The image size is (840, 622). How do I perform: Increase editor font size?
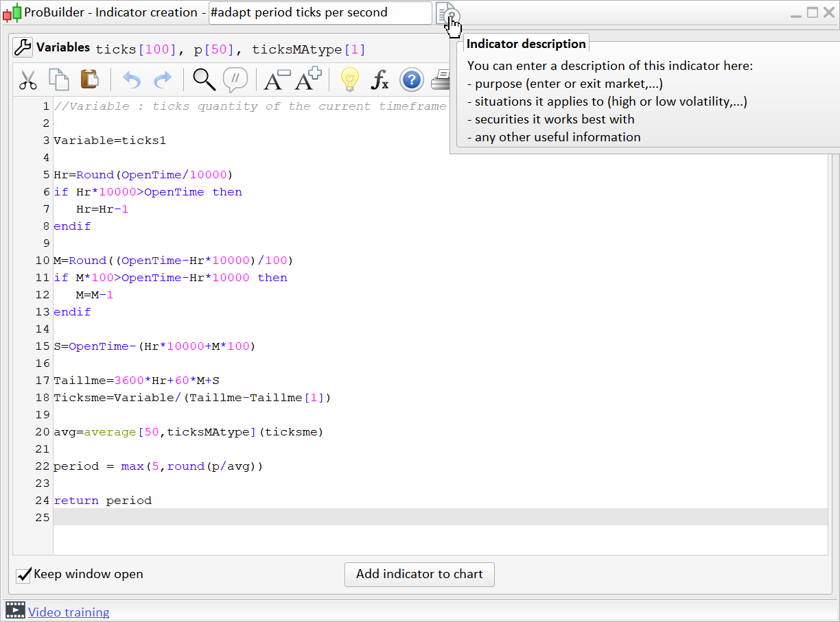pos(308,80)
